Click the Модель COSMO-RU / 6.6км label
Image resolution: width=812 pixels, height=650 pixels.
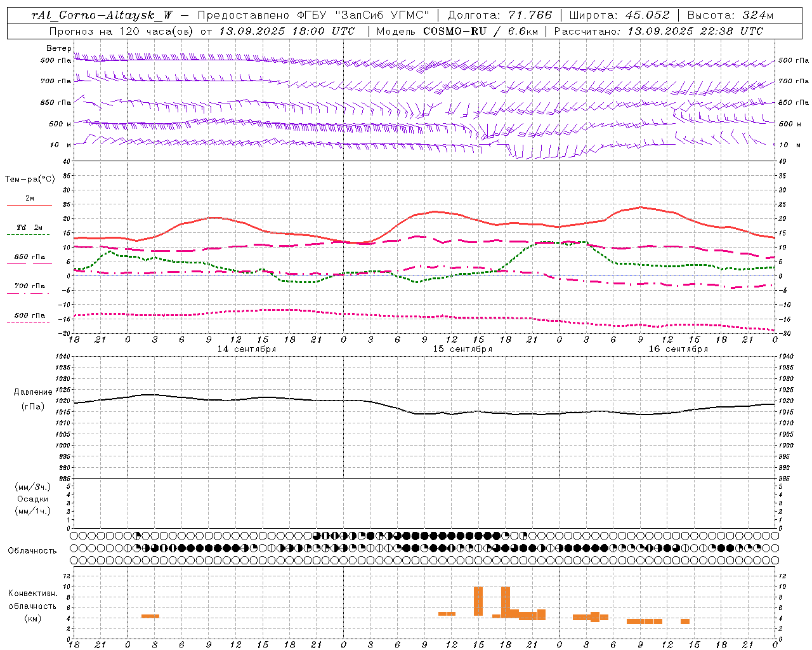(456, 31)
